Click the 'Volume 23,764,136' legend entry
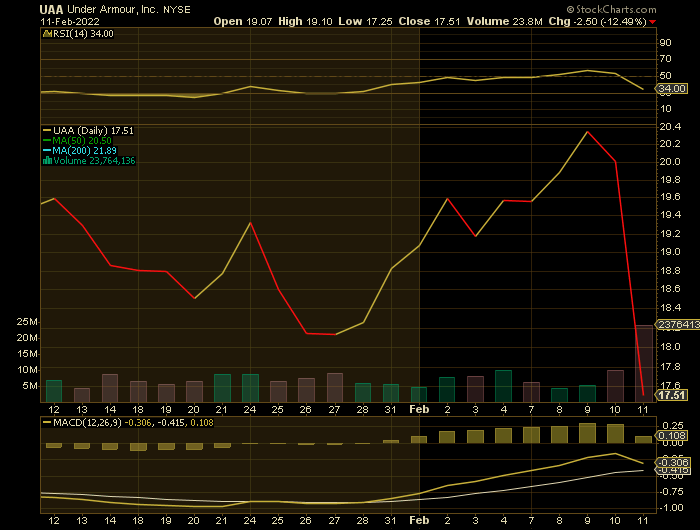 pos(89,161)
